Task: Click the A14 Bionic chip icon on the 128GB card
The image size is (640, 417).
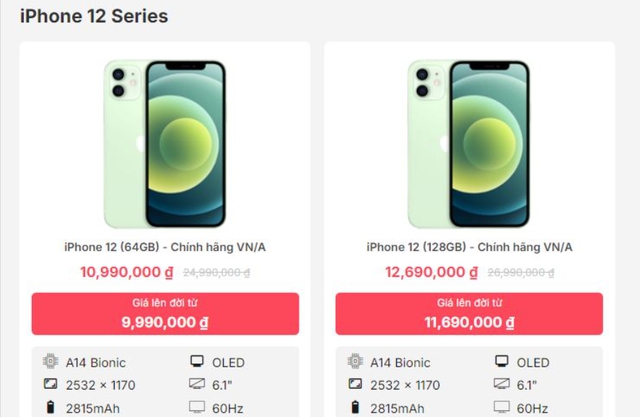Action: coord(355,362)
